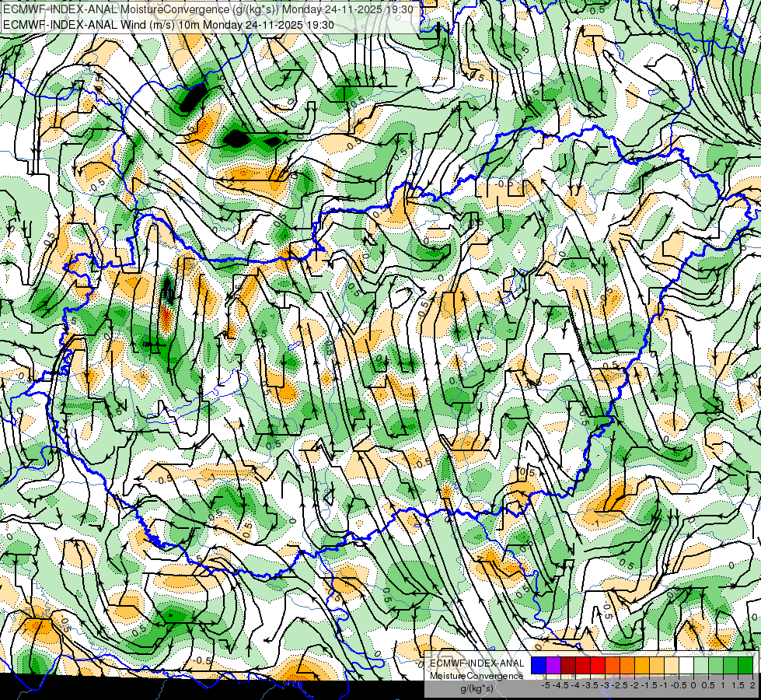Click legend units 'g/(kg*s)'

click(476, 689)
